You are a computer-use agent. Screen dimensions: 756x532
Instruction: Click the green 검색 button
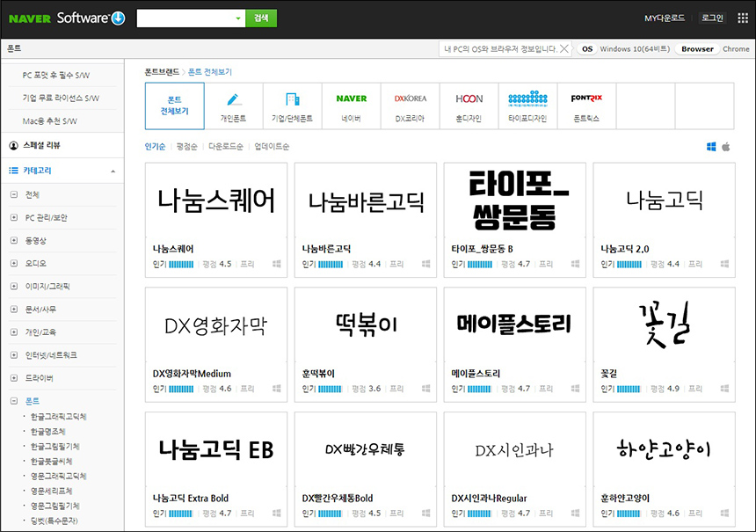tap(261, 18)
